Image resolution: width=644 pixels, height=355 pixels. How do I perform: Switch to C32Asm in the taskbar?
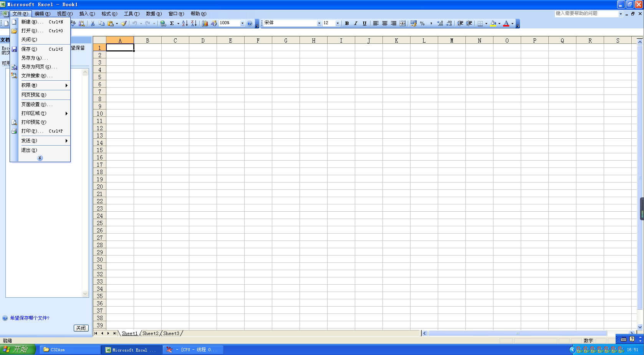tap(70, 350)
